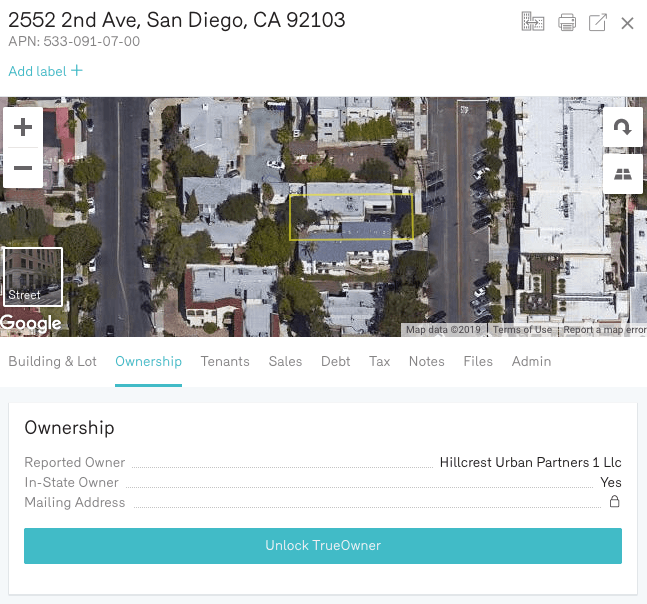The width and height of the screenshot is (647, 604).
Task: Close the property detail panel
Action: click(x=628, y=23)
